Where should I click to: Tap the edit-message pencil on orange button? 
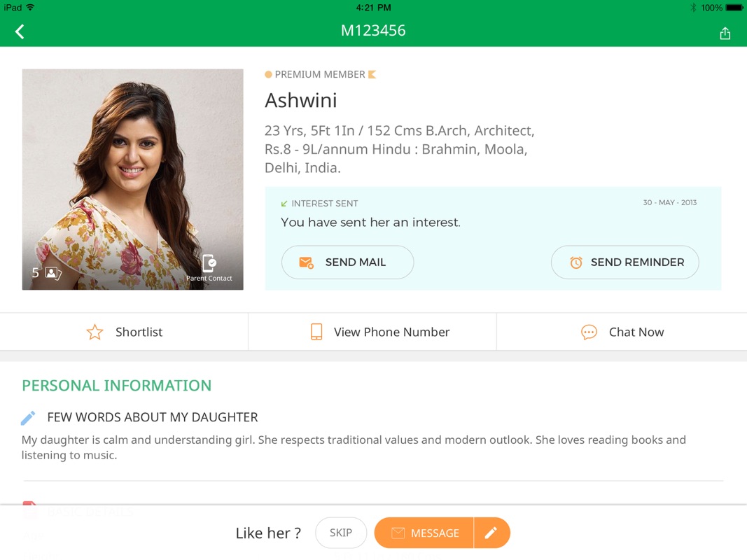pos(491,533)
